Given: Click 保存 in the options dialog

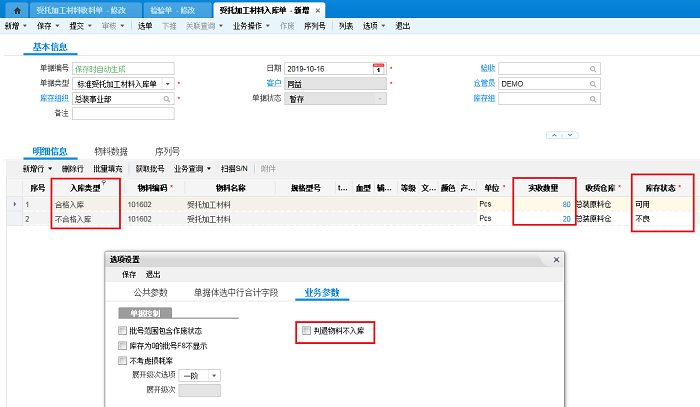Looking at the screenshot, I should (x=129, y=273).
